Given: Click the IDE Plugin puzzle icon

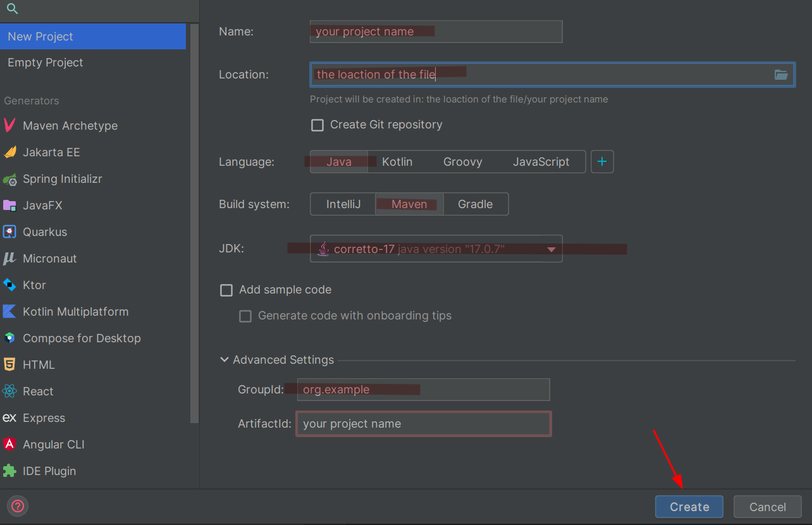Looking at the screenshot, I should (x=9, y=471).
